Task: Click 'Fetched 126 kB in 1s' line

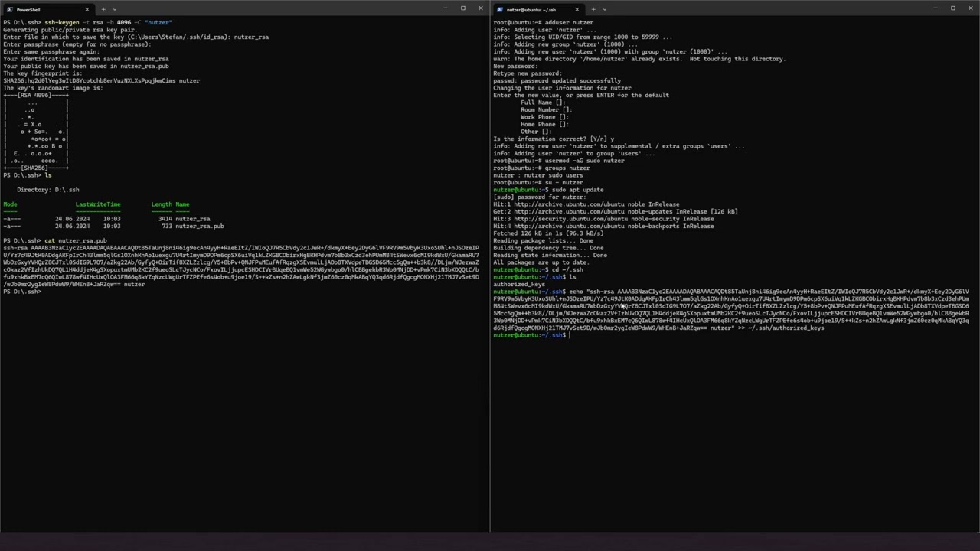Action: pos(548,233)
